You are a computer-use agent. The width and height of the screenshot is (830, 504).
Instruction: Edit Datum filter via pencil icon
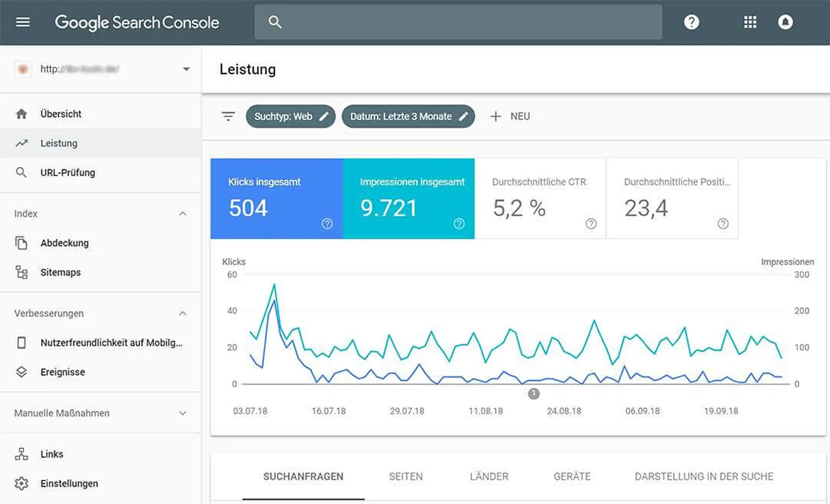pos(463,116)
